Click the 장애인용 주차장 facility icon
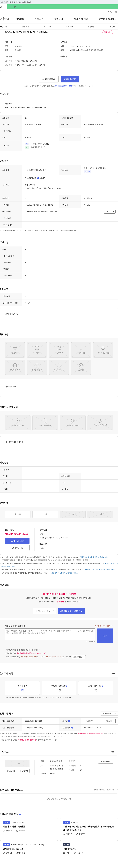This screenshot has height=868, width=118. [x=18, y=423]
